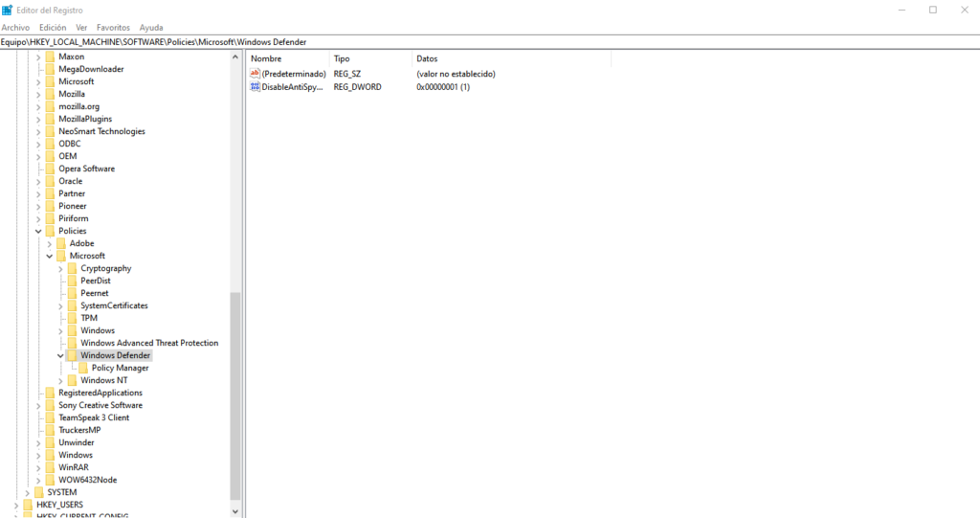Select the Policy Manager folder icon
This screenshot has height=518, width=980.
pos(83,368)
